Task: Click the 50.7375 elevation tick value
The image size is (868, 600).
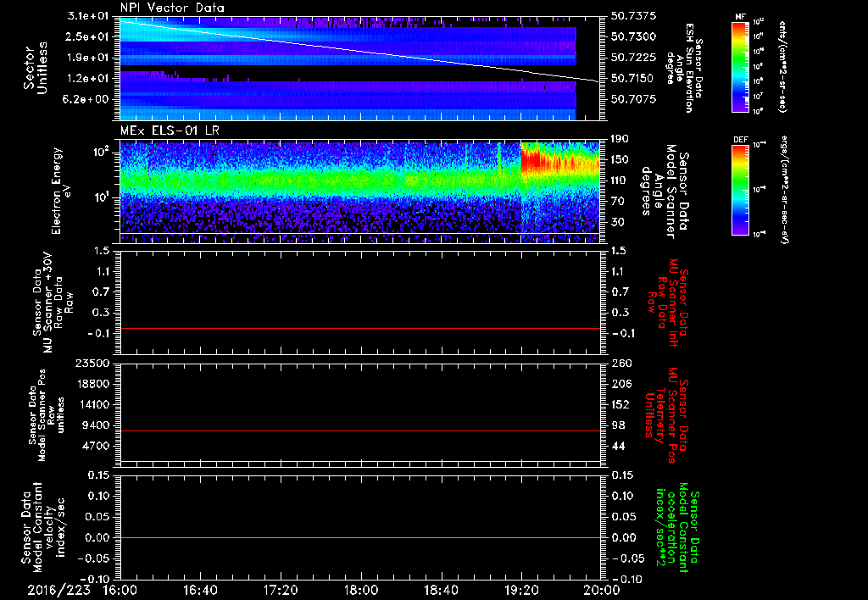Action: coord(634,16)
